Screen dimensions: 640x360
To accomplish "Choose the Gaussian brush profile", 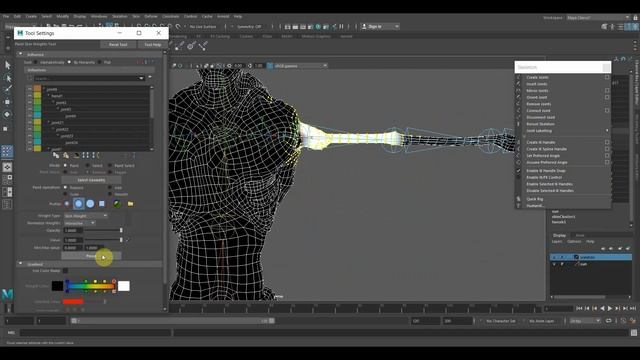I will coord(67,203).
